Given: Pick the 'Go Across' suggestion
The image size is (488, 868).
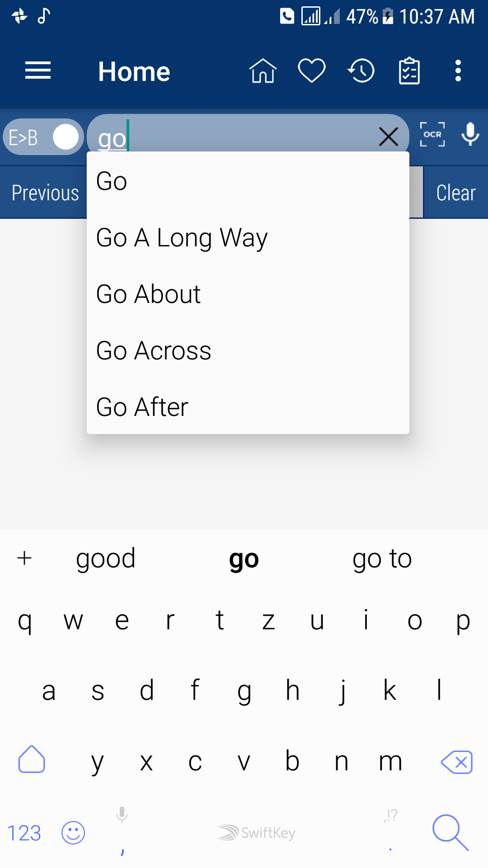Looking at the screenshot, I should click(154, 351).
